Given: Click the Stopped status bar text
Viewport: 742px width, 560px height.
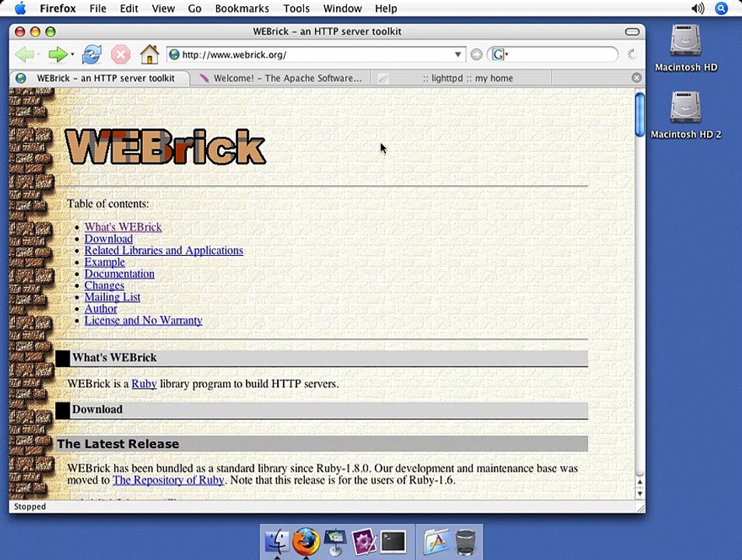Looking at the screenshot, I should (30, 506).
